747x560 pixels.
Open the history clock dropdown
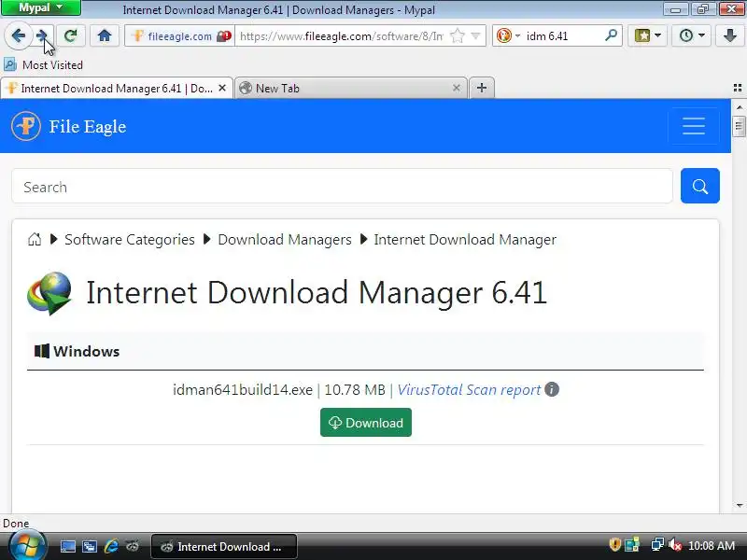pos(691,35)
